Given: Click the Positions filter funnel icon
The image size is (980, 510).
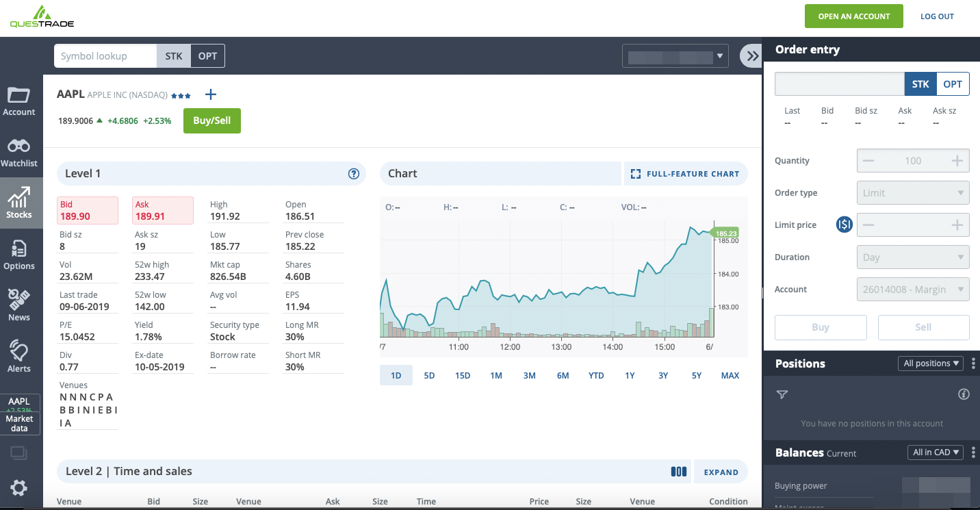Looking at the screenshot, I should (x=782, y=394).
